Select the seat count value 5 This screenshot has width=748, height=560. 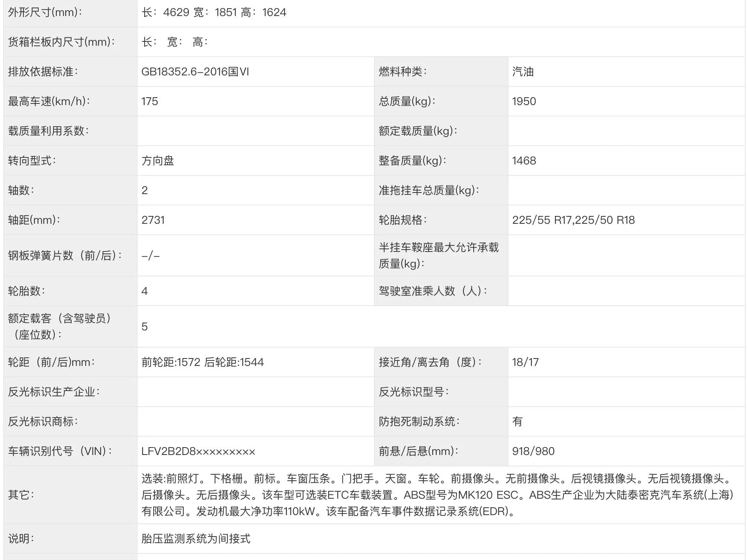point(145,327)
